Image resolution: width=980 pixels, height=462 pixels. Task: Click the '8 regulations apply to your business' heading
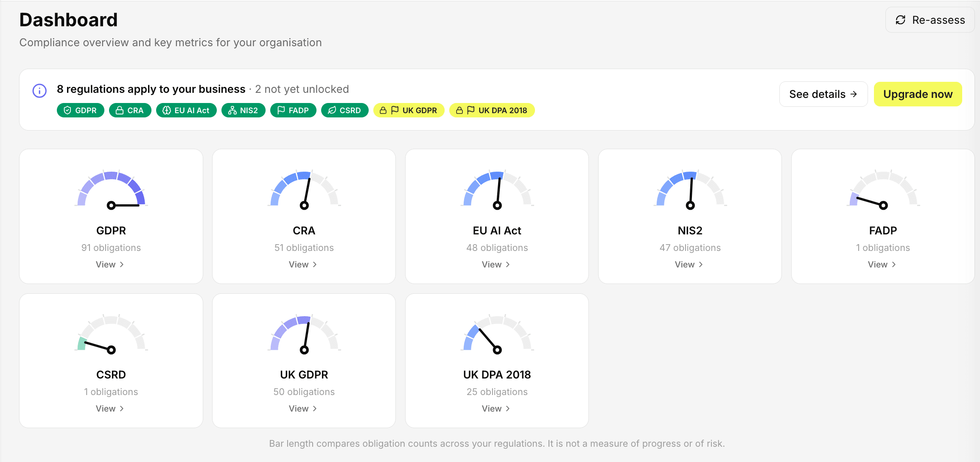coord(151,89)
